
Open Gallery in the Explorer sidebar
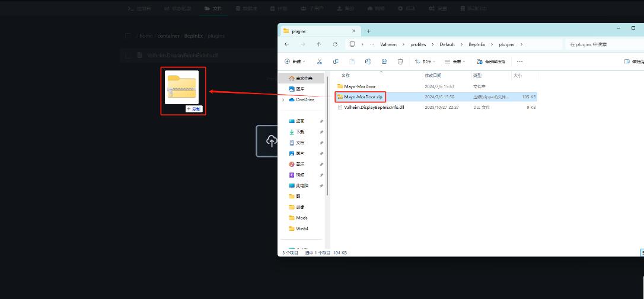click(x=301, y=89)
